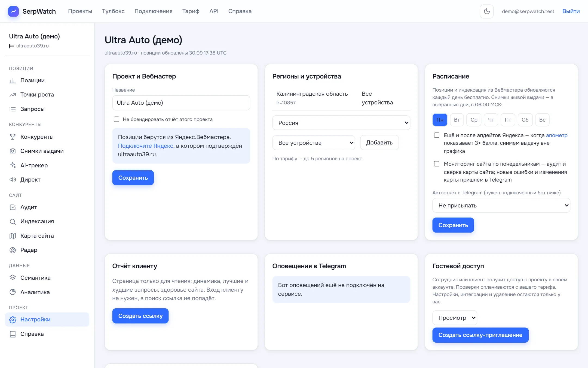Open Снимки выдачи in the sidebar

coord(47,151)
